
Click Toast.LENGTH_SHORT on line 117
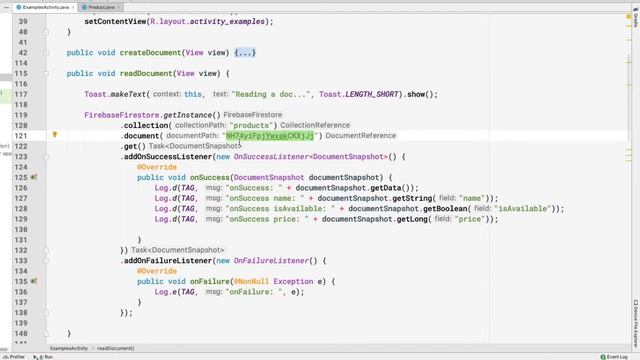[359, 94]
